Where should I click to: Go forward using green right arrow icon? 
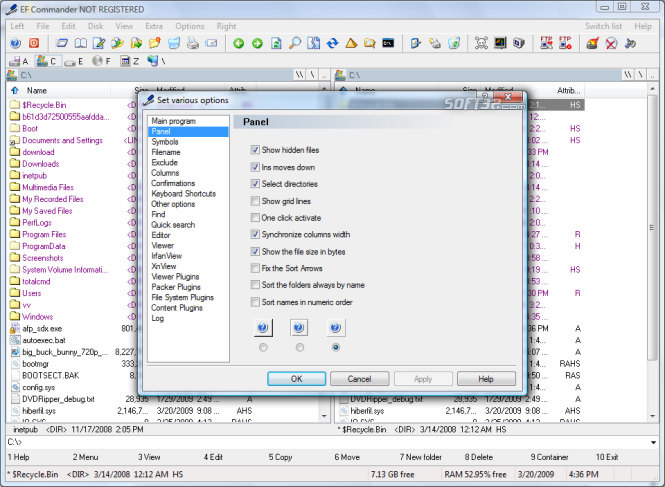257,43
